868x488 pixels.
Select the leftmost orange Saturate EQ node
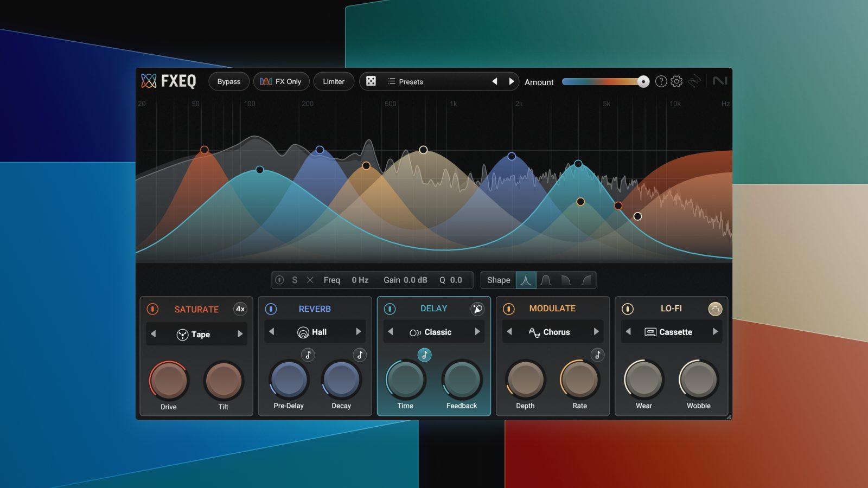click(205, 150)
